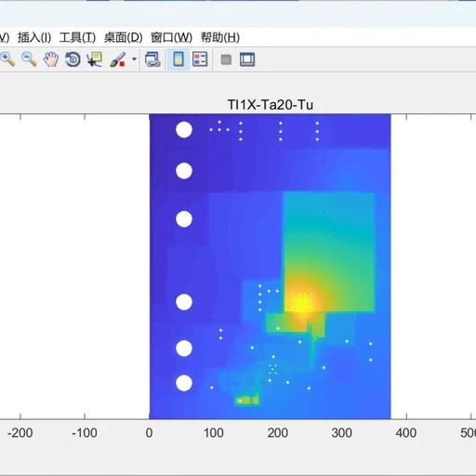
Task: Click the Show Plot Tools icon
Action: [x=247, y=59]
